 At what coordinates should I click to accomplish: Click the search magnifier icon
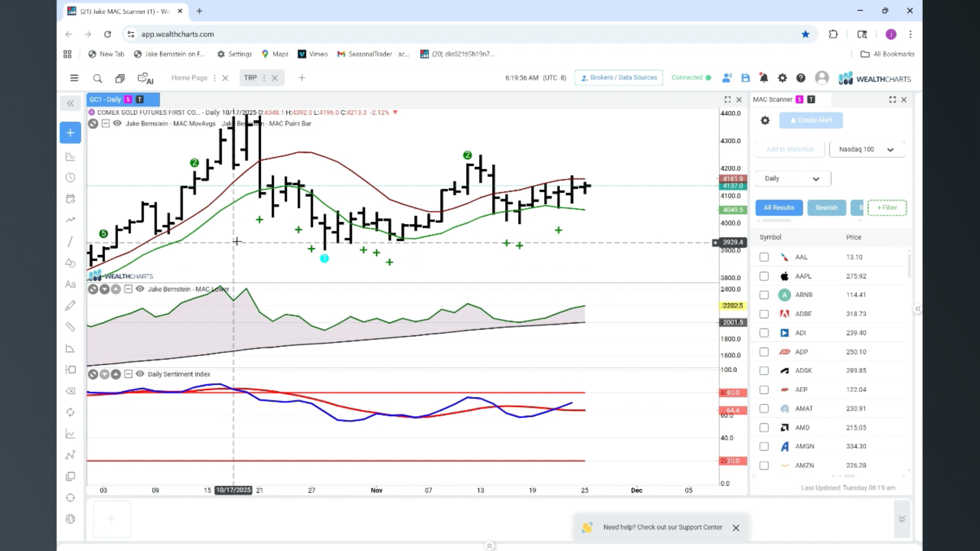click(x=97, y=78)
